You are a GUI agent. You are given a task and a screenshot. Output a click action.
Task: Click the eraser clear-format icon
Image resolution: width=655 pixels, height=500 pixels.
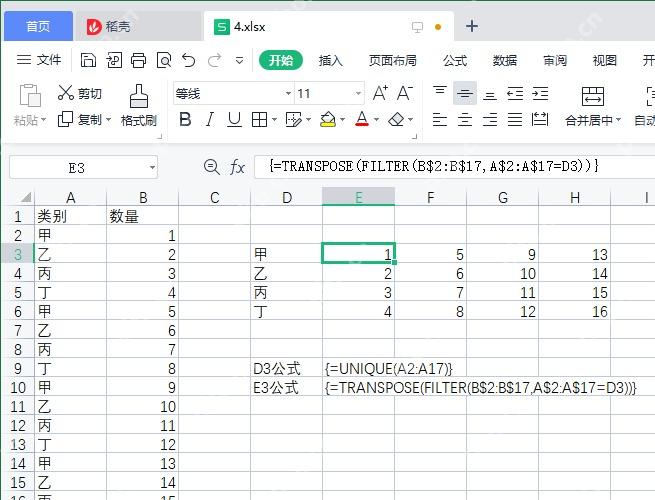point(396,120)
